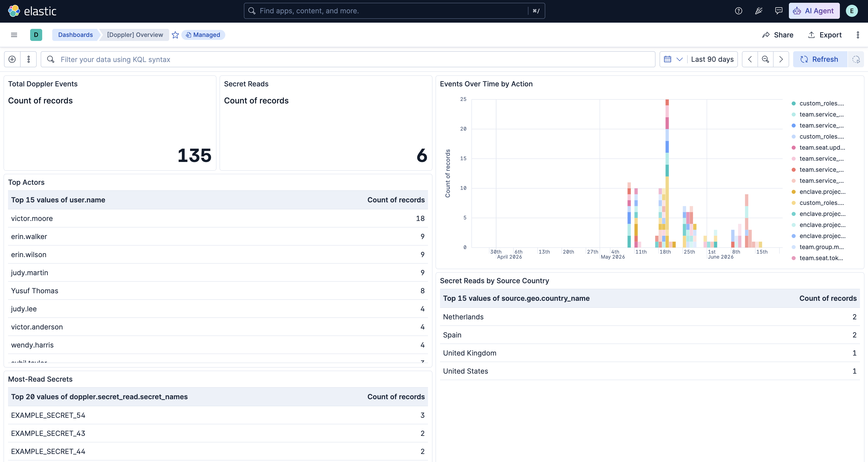The height and width of the screenshot is (462, 868).
Task: Click EXAMPLE_SECRET_43 row
Action: click(218, 433)
